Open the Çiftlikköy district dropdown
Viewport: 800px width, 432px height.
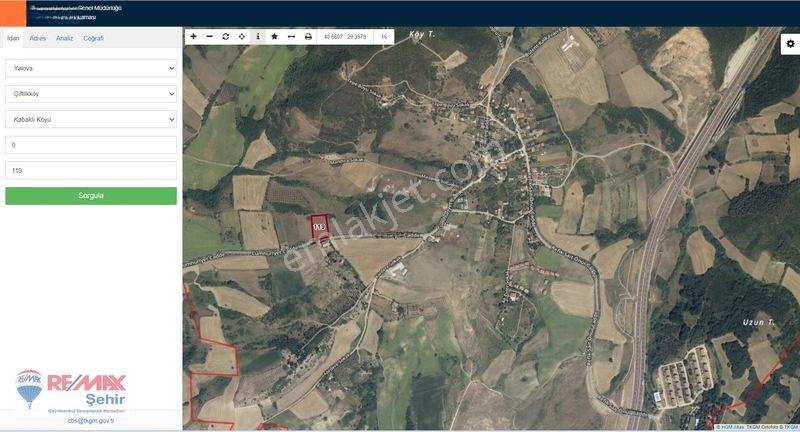click(91, 94)
